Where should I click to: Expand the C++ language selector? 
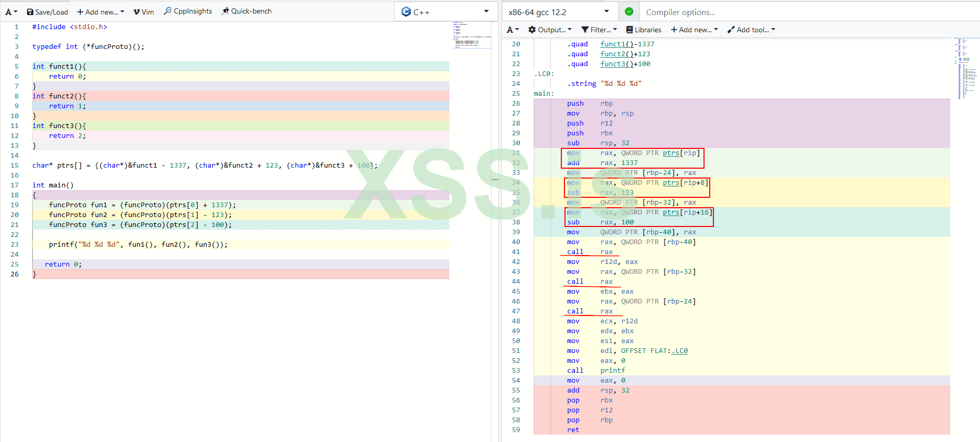(x=446, y=12)
